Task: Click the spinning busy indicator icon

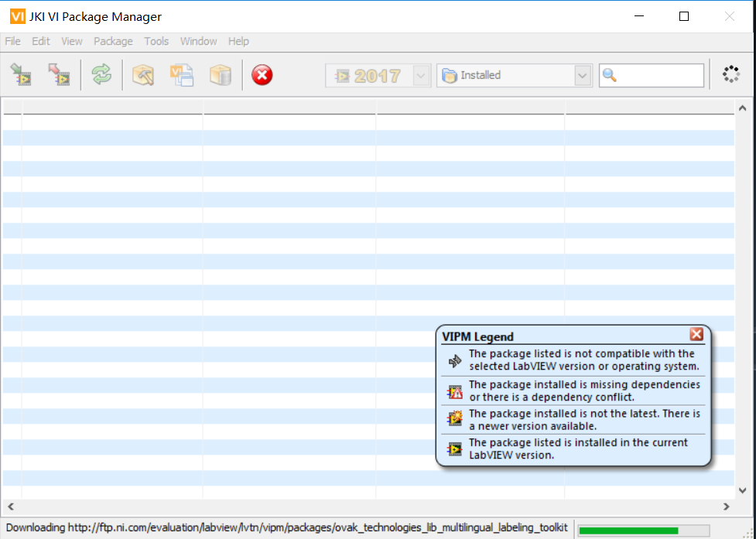Action: click(731, 74)
